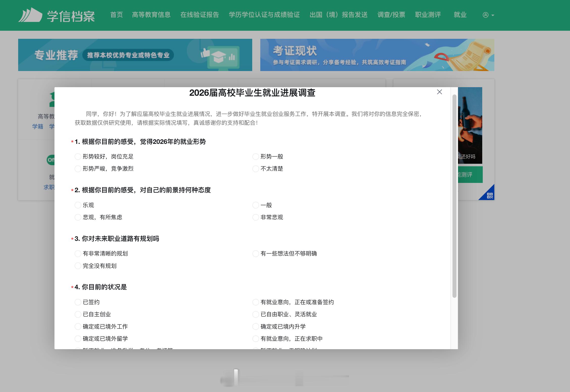Image resolution: width=570 pixels, height=392 pixels.
Task: Go to 首页 in navigation
Action: 117,15
